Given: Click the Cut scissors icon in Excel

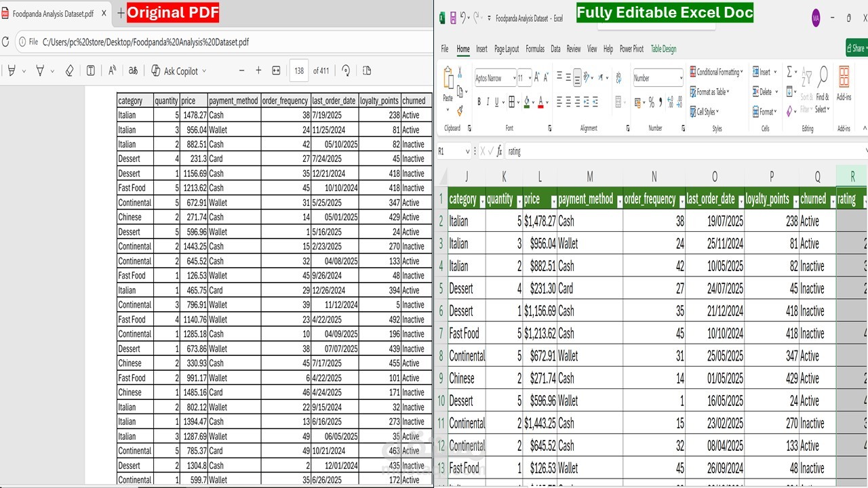Looking at the screenshot, I should point(460,72).
